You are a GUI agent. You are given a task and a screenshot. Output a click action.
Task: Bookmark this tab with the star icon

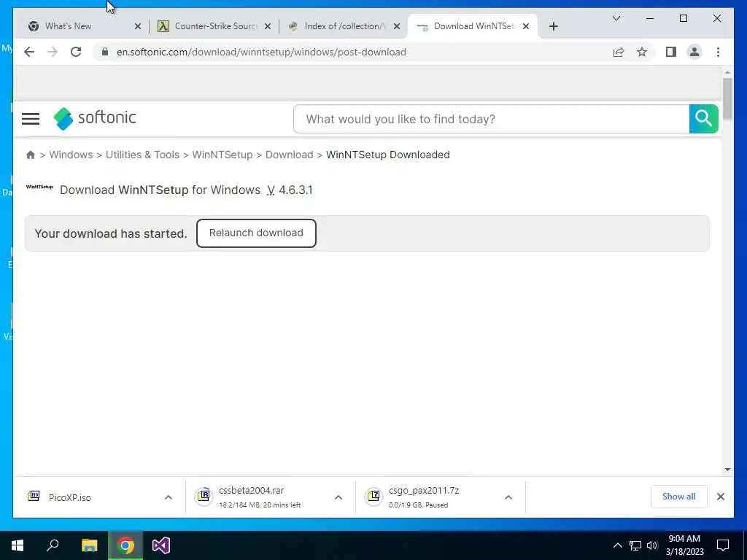(x=642, y=52)
